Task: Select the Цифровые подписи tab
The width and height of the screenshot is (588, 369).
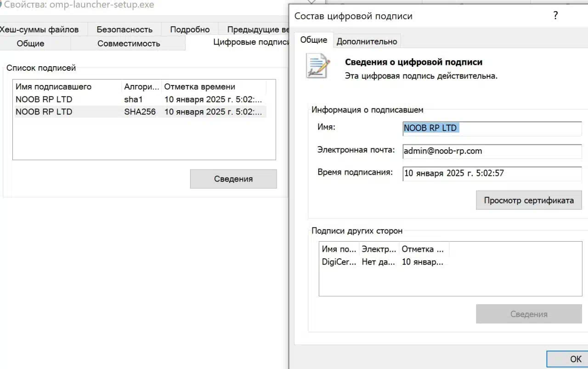Action: click(x=237, y=42)
